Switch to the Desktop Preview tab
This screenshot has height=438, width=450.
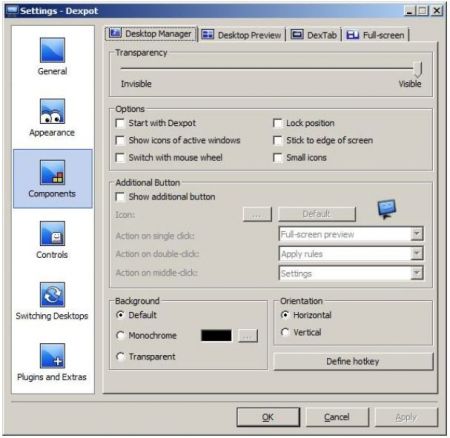(x=242, y=35)
